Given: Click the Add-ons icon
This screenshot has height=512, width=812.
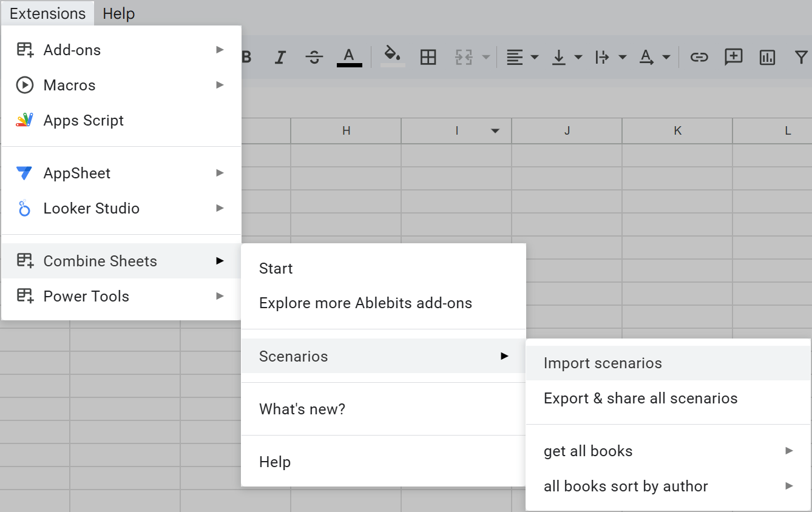Looking at the screenshot, I should pos(24,50).
